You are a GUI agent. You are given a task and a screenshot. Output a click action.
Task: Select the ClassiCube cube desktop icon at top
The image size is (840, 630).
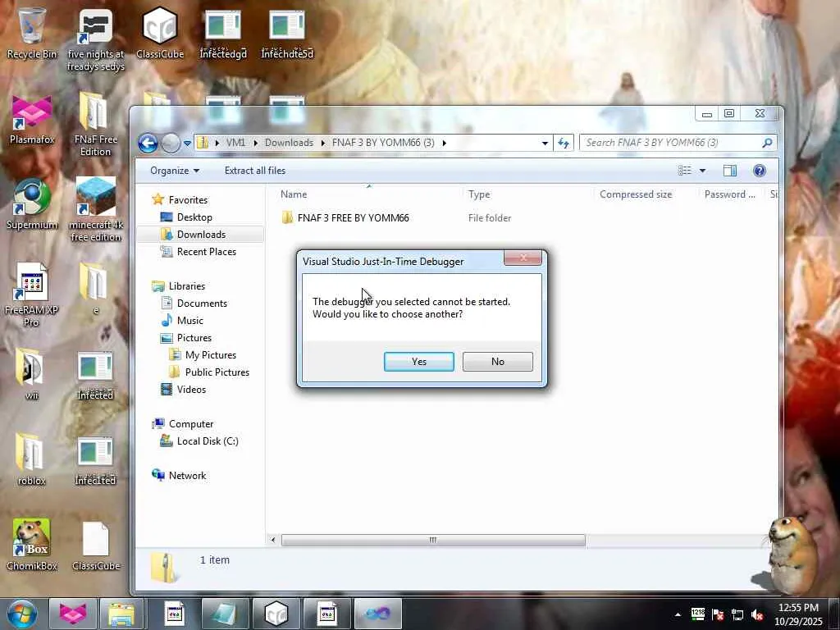(x=160, y=33)
